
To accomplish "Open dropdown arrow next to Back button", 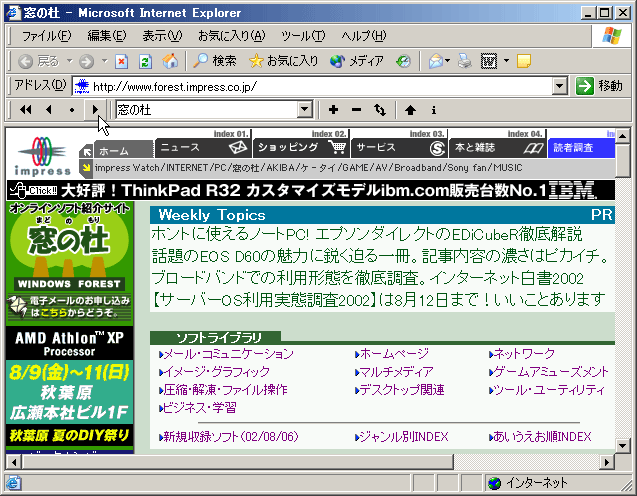I will tap(69, 61).
